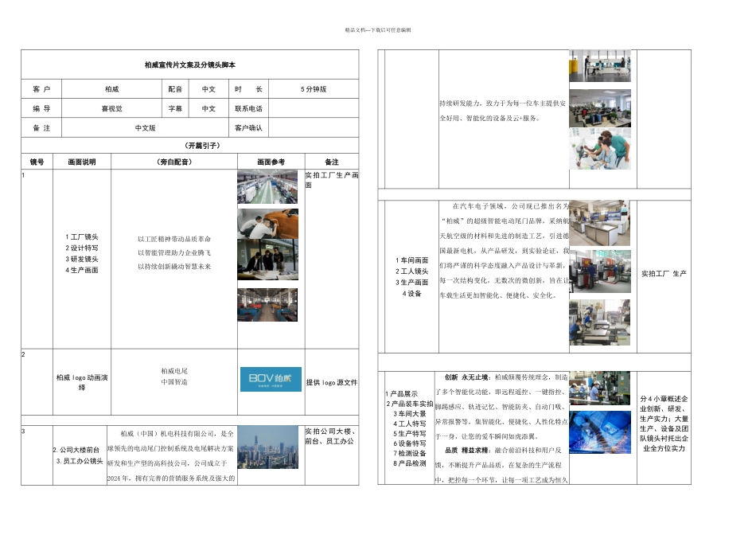Click the (旁白配音) column header
Screen dimensions: 756x535
coord(174,162)
